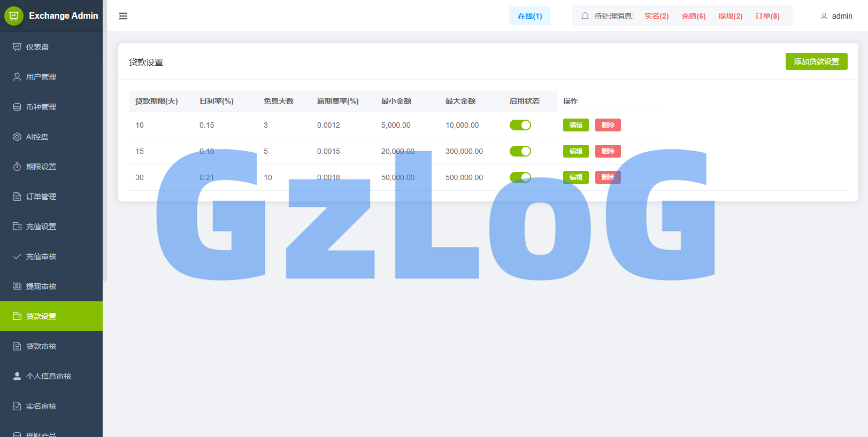Click 编辑 for the 10-day loan
This screenshot has height=437, width=868.
click(x=576, y=125)
